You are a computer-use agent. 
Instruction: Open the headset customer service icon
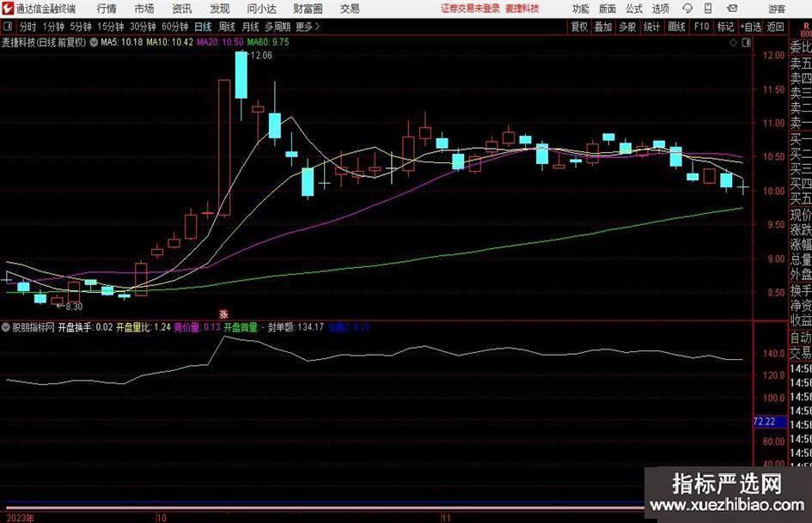tap(687, 9)
